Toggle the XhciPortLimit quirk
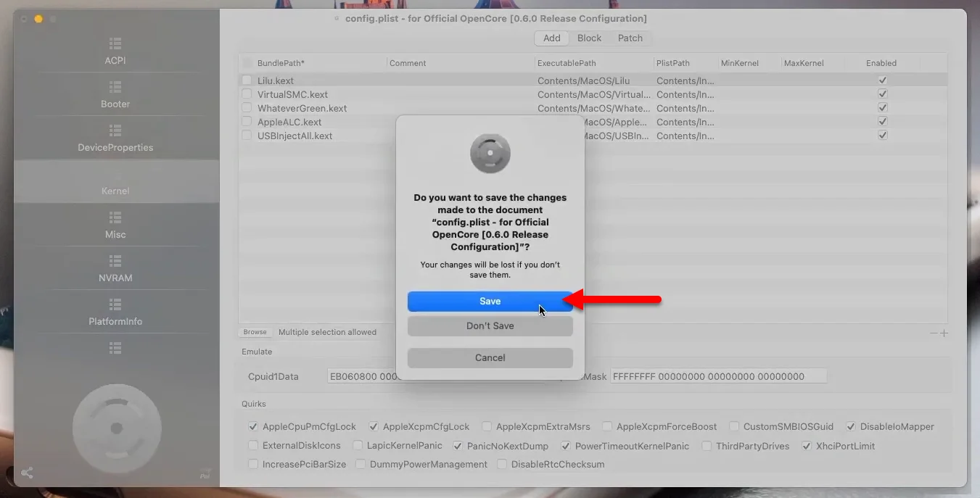This screenshot has height=498, width=980. point(807,446)
